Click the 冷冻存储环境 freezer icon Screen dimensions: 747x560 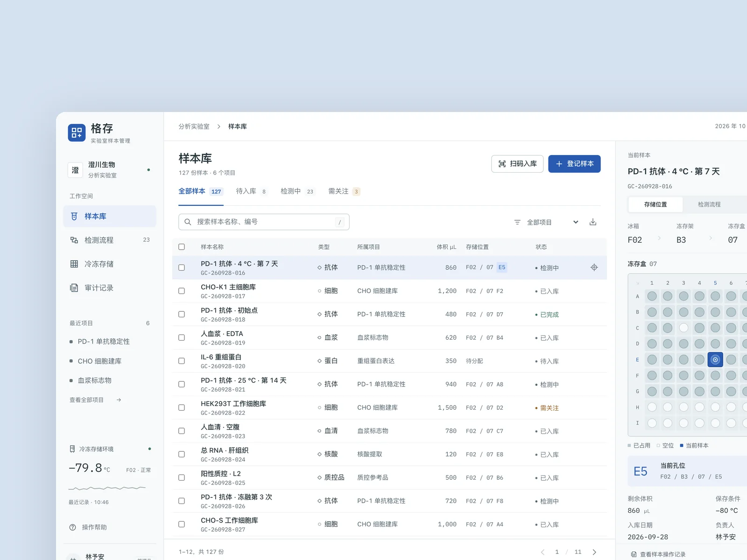(x=72, y=449)
